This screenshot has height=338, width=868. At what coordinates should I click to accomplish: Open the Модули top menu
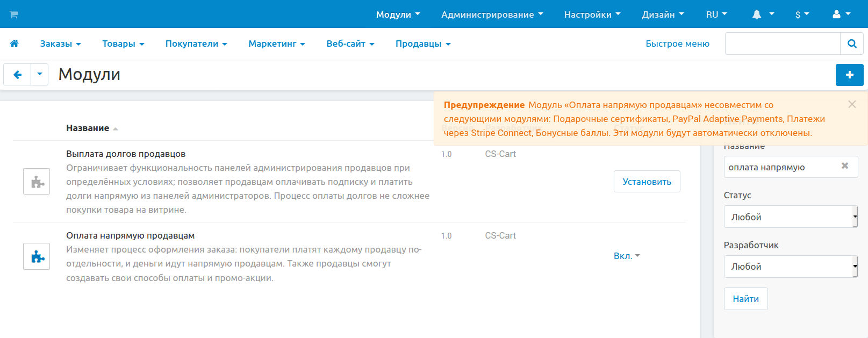398,15
